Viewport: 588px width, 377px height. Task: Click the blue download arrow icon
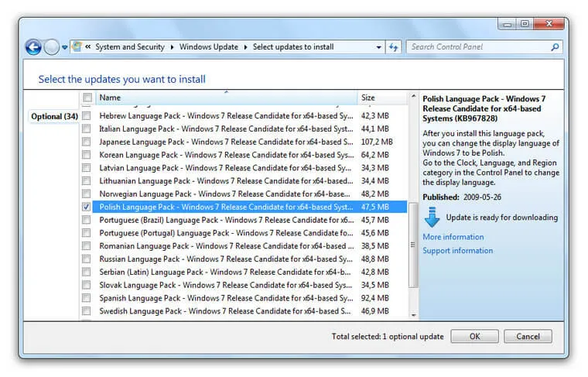[x=432, y=218]
